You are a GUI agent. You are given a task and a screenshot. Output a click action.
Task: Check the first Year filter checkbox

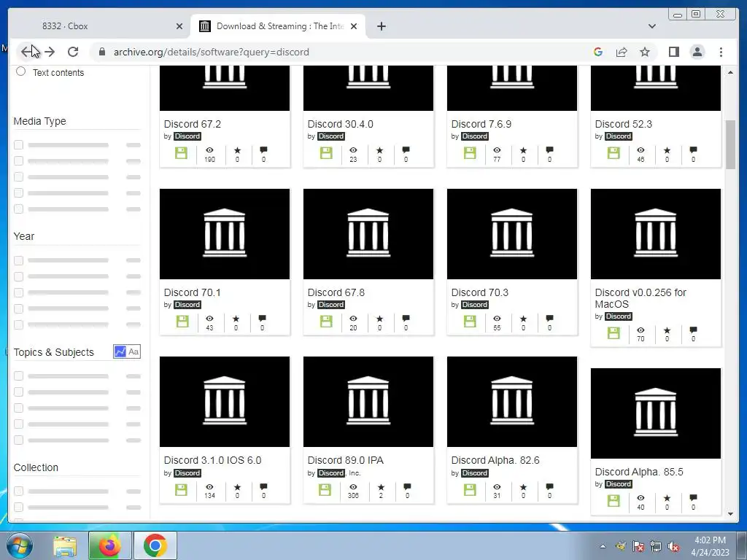point(18,260)
